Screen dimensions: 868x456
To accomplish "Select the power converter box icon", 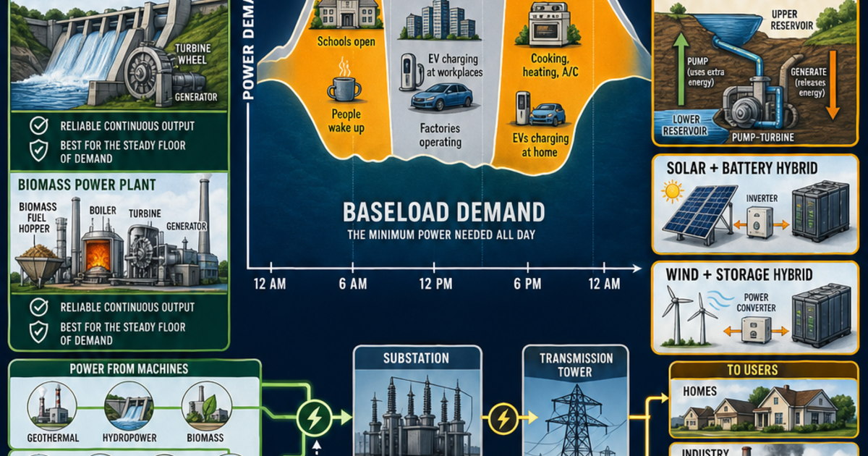I will [x=757, y=330].
